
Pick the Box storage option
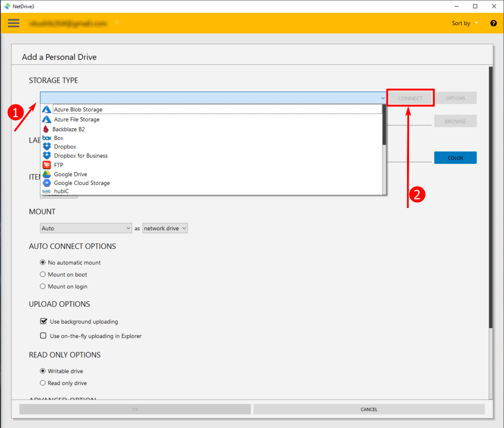coord(59,138)
